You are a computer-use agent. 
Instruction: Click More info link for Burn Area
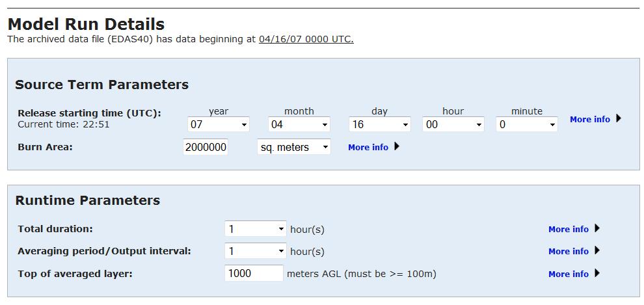(x=368, y=147)
